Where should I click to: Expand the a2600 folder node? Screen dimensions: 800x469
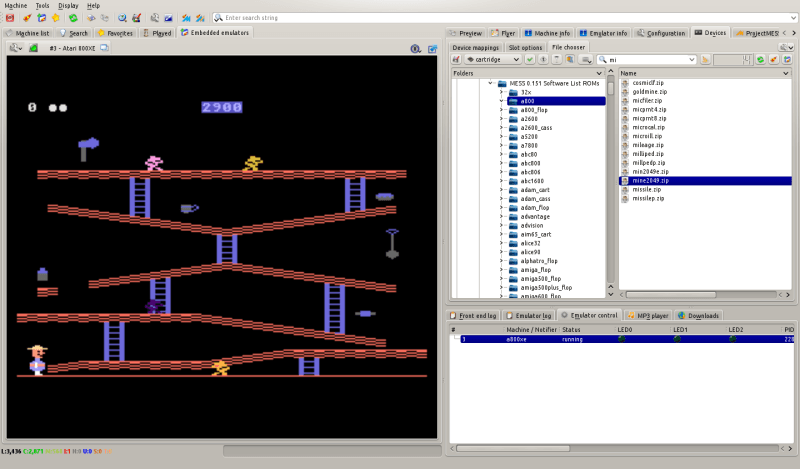[501, 119]
